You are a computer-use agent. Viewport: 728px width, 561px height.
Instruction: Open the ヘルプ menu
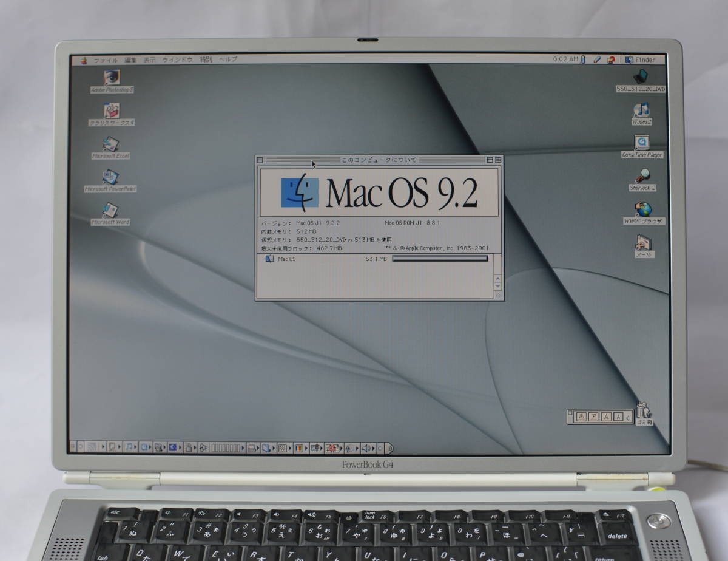(x=228, y=60)
